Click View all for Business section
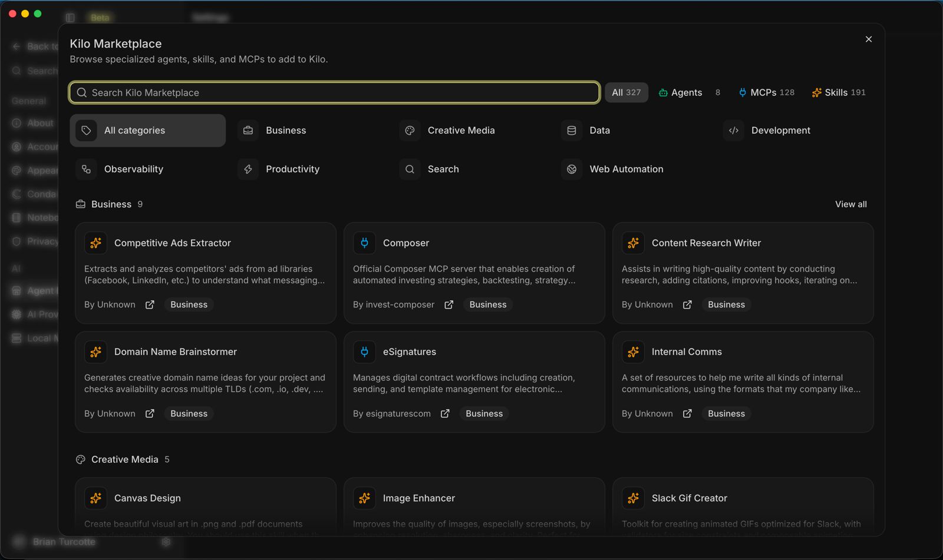 (x=850, y=204)
